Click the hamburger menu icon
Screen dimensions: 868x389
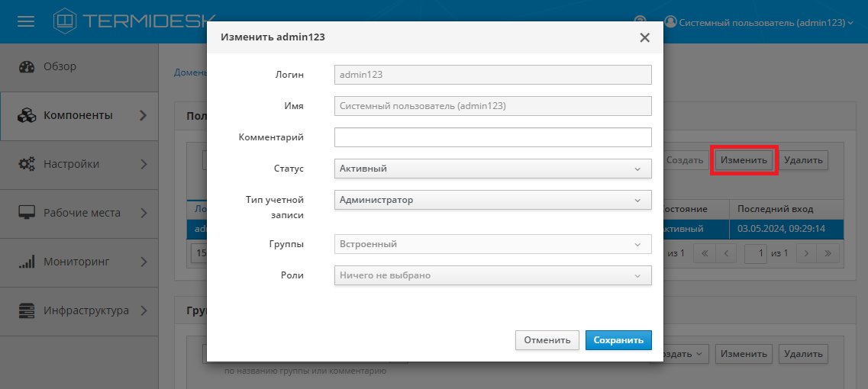tap(26, 21)
